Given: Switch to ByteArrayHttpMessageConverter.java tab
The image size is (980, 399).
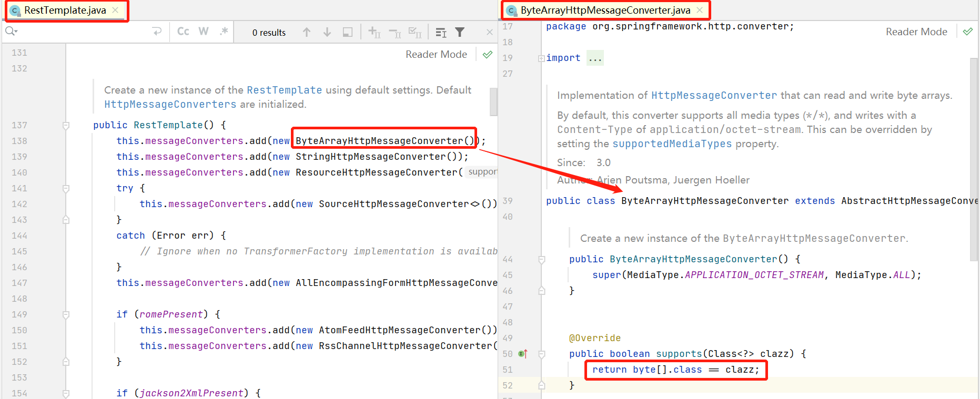Looking at the screenshot, I should pos(605,11).
